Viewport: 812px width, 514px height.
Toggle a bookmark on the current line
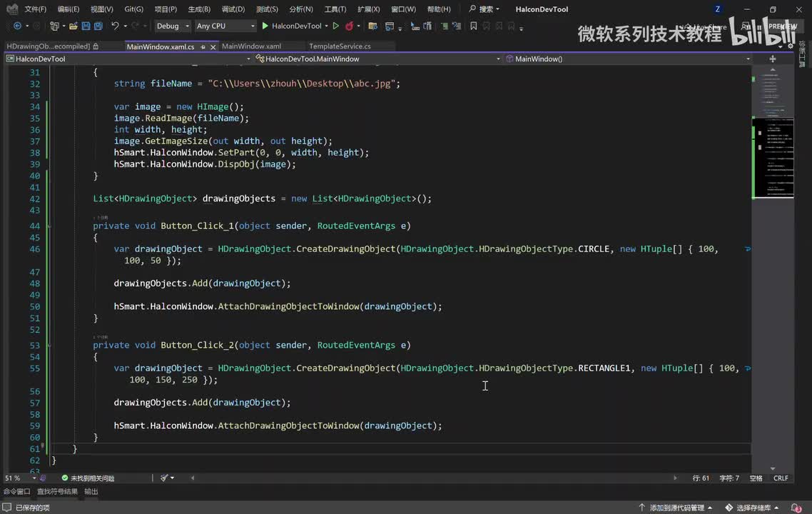(473, 26)
